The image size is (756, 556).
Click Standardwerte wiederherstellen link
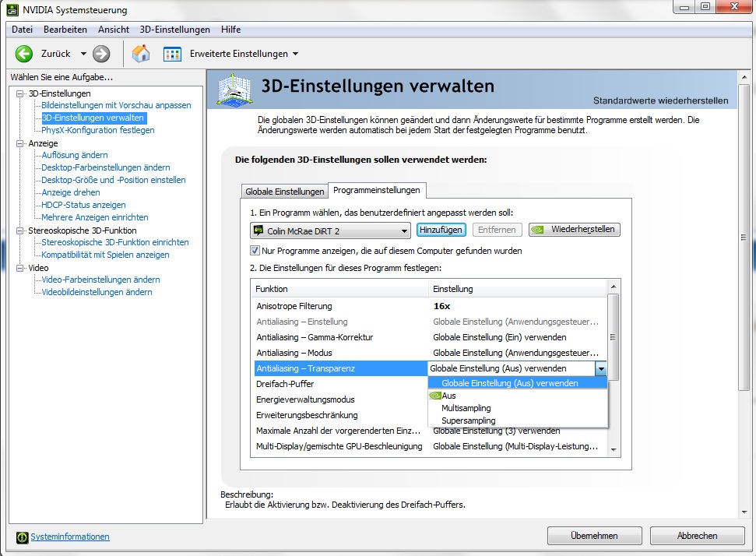click(x=660, y=100)
